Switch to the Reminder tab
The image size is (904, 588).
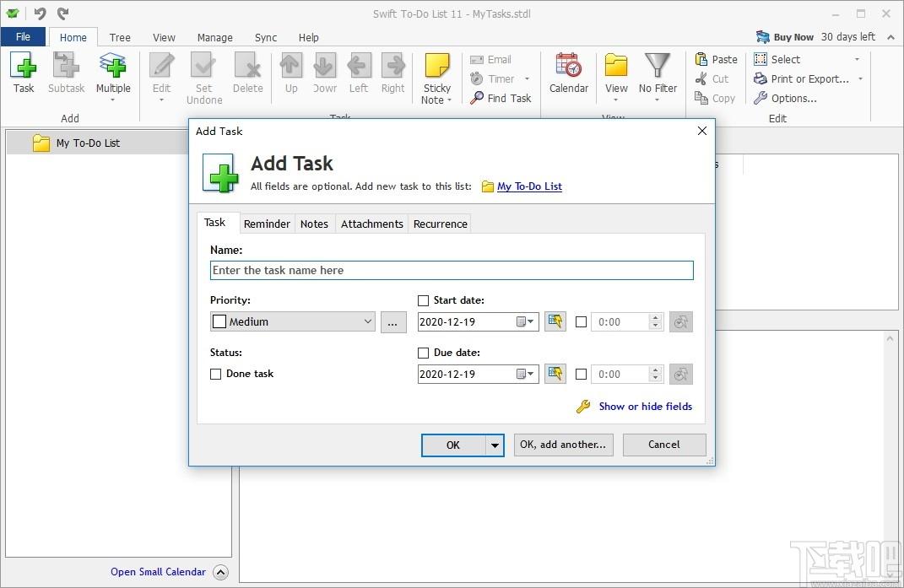point(267,224)
